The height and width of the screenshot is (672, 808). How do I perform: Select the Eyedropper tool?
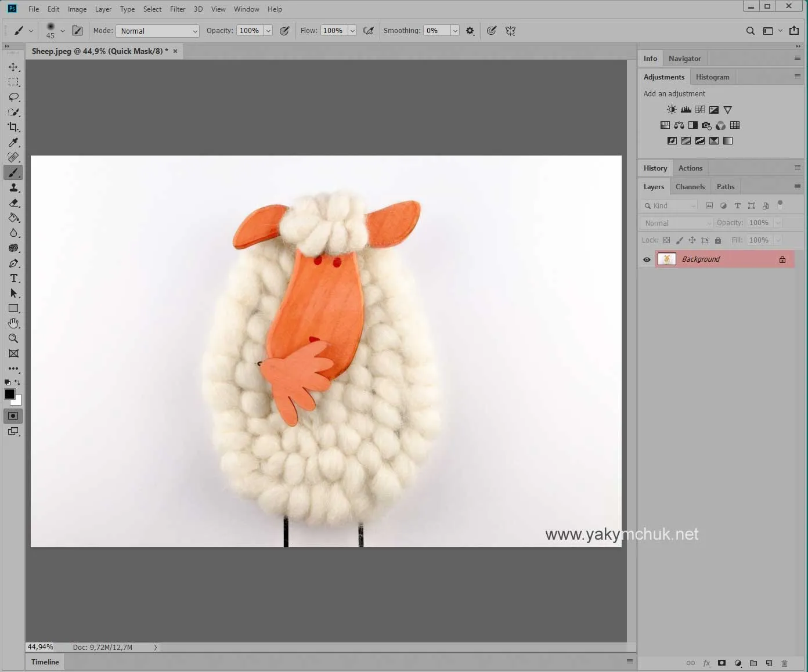13,142
